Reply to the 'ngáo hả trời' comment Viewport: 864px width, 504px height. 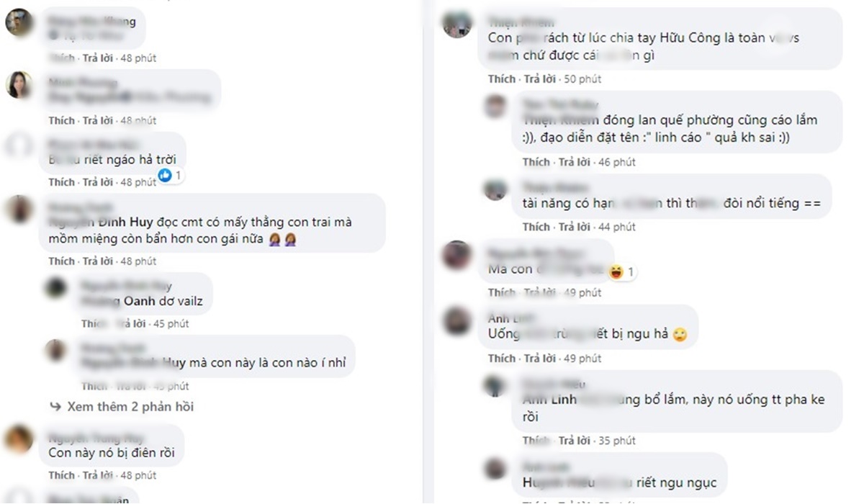[x=98, y=182]
